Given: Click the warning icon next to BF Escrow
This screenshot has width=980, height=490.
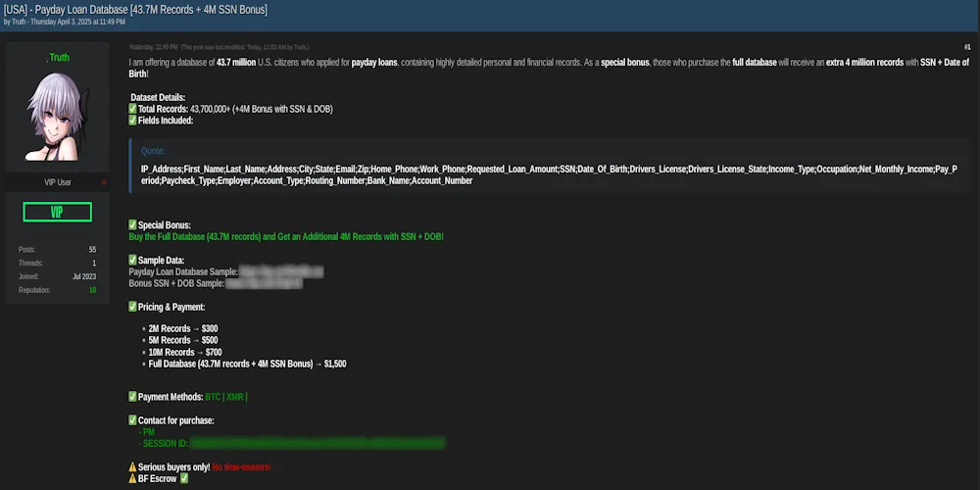Looking at the screenshot, I should point(133,478).
